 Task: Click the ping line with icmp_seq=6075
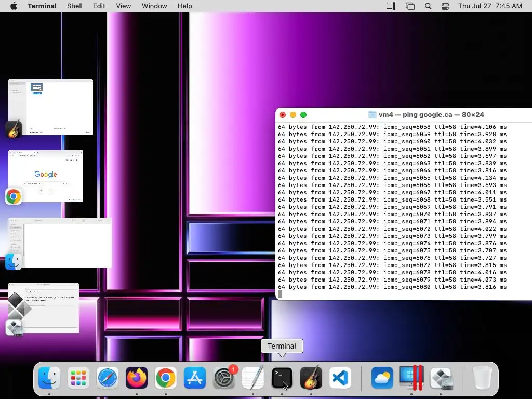pos(392,250)
